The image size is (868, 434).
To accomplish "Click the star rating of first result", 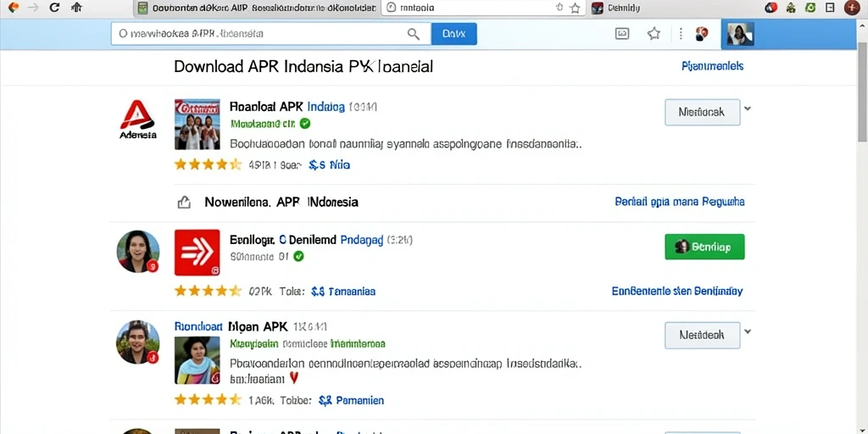I will point(208,164).
